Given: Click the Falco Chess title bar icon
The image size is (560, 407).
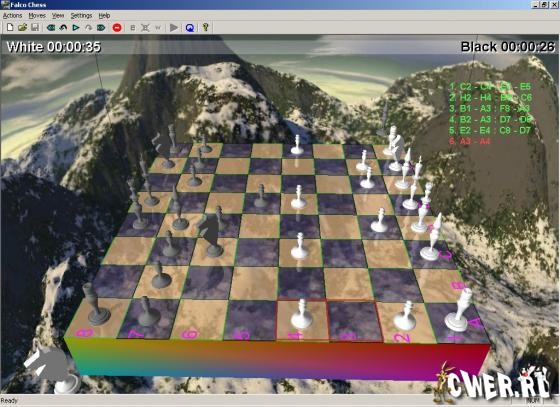Looking at the screenshot, I should [5, 4].
